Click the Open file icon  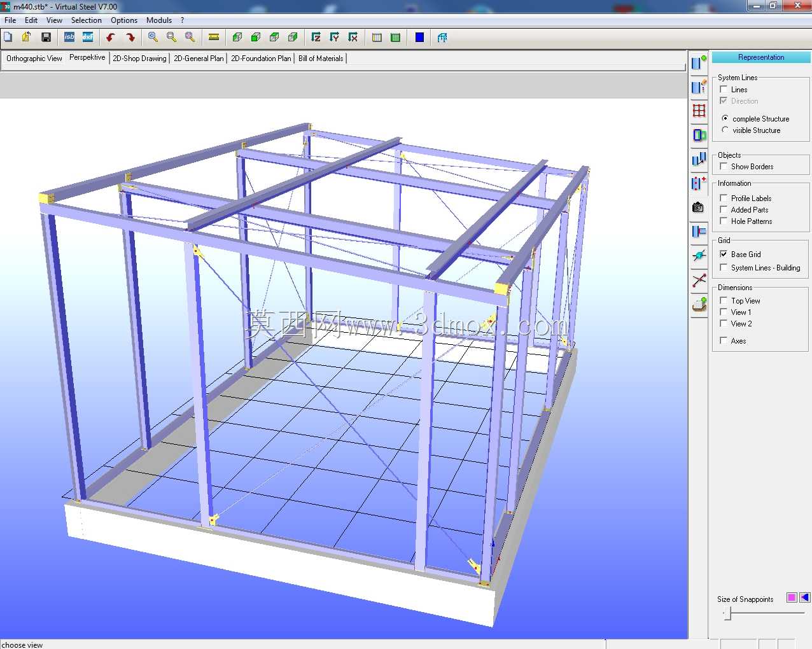(x=26, y=38)
